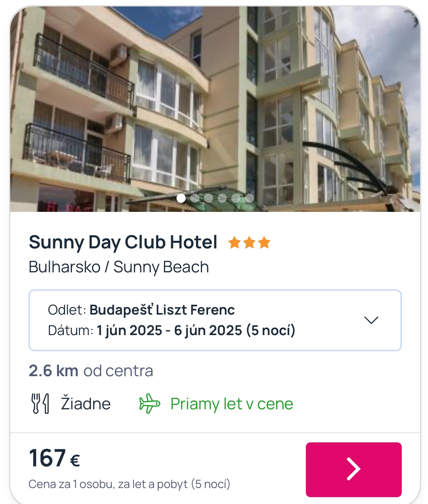428x504 pixels.
Task: Jump to the second carousel dot
Action: [195, 198]
